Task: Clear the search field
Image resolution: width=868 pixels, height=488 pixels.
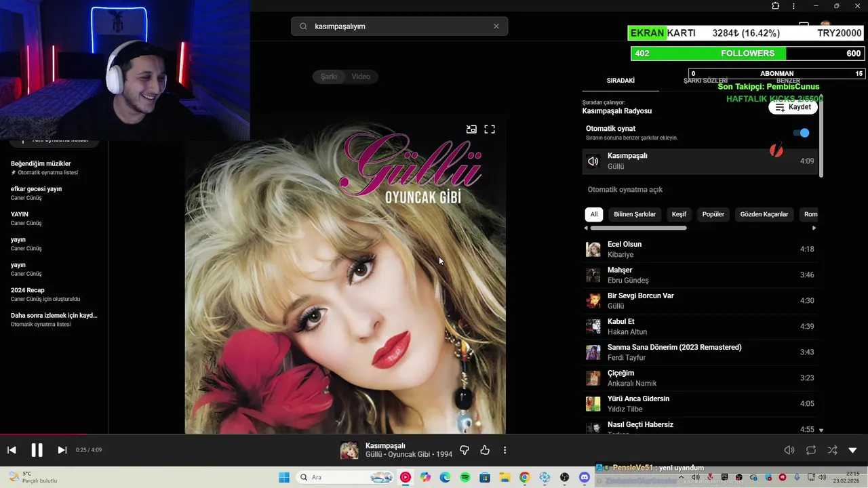Action: [496, 26]
